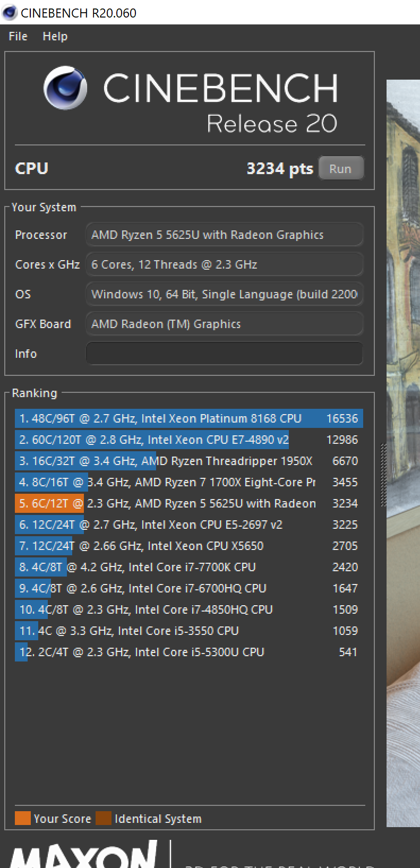Click the orange Your Score legend swatch
The width and height of the screenshot is (420, 868).
[x=23, y=818]
